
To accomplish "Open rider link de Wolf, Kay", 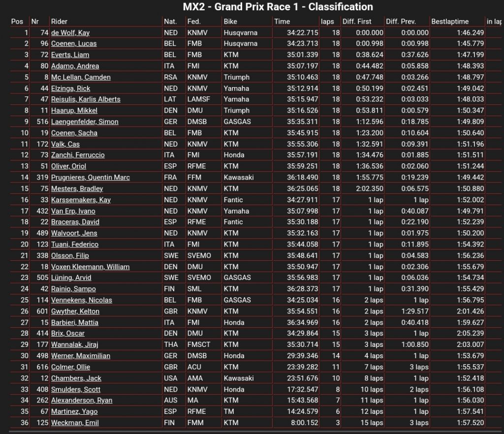I will pyautogui.click(x=70, y=33).
